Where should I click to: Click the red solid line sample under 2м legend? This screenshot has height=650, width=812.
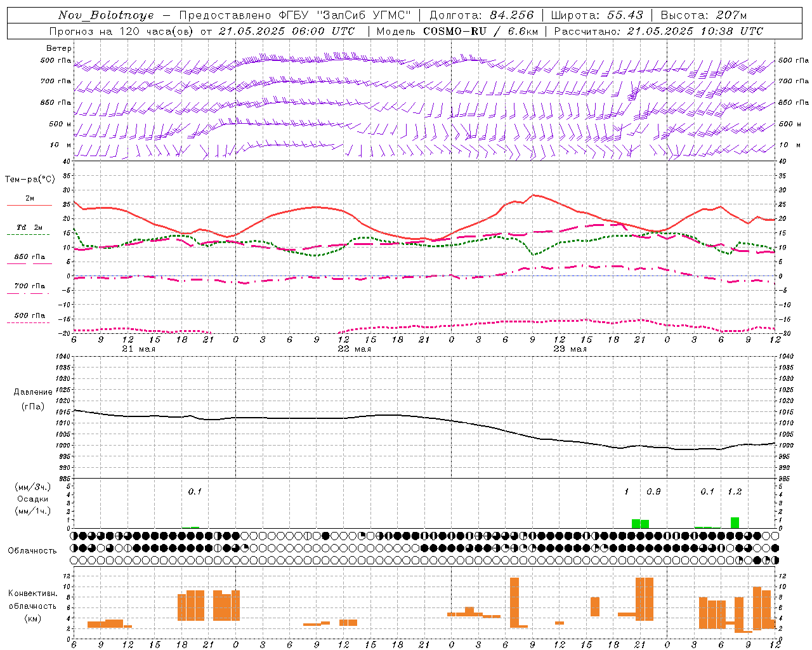(x=29, y=206)
